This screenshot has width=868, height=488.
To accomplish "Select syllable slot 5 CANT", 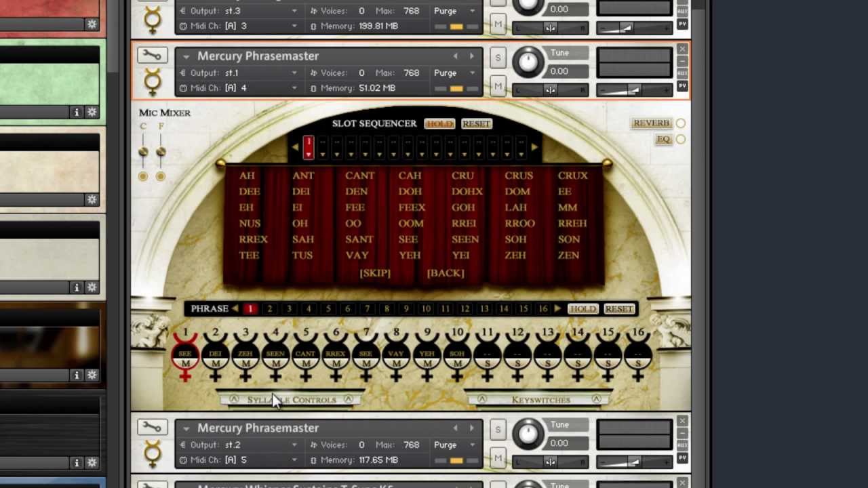I will click(x=306, y=354).
